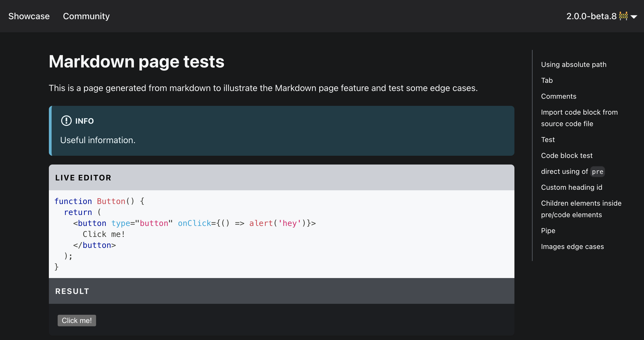Viewport: 644px width, 340px height.
Task: Navigate to Comments in table of contents
Action: (558, 96)
